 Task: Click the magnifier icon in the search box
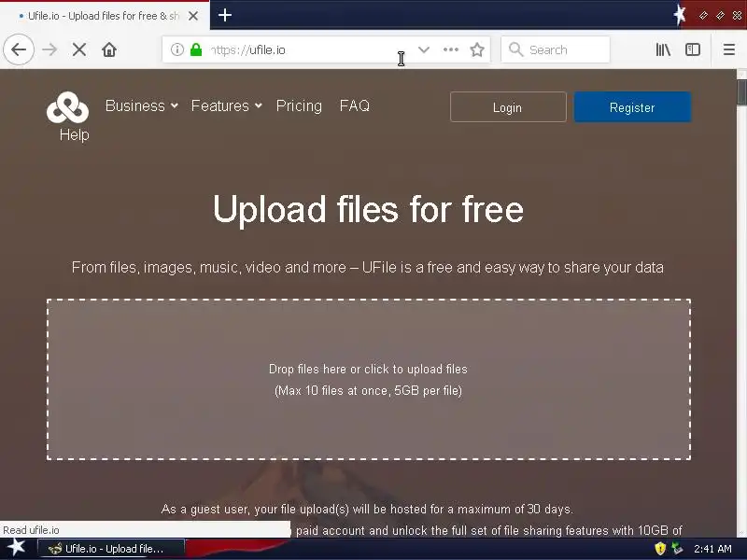pos(515,49)
